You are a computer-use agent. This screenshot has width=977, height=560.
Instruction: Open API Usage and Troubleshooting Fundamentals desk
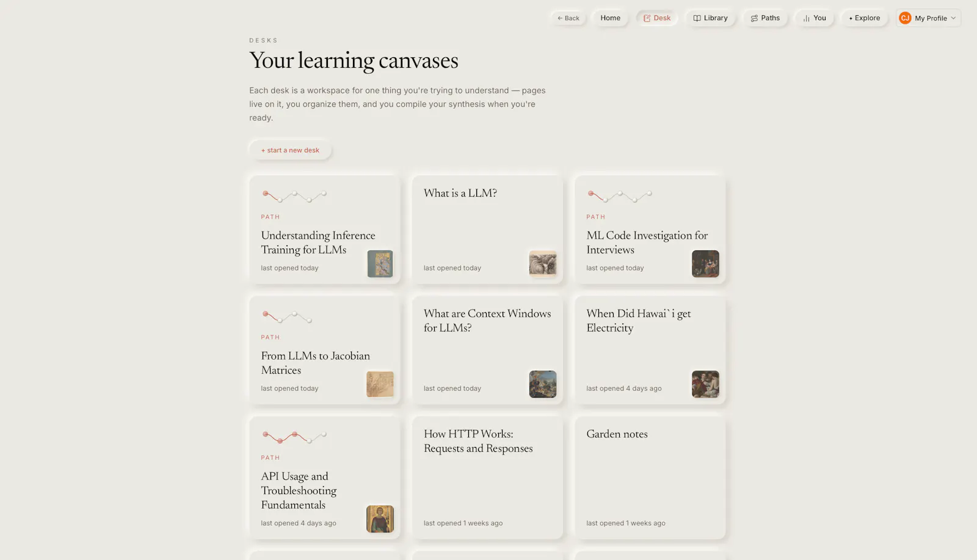pos(324,478)
